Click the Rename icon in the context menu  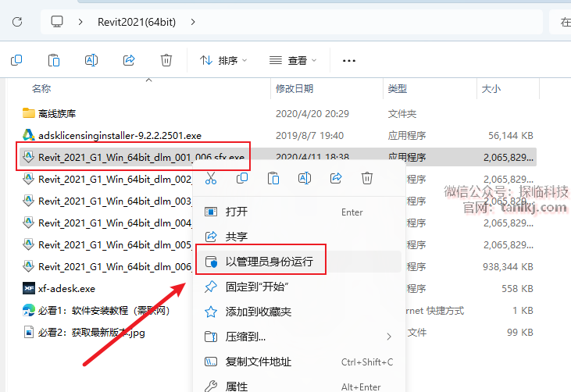(305, 178)
